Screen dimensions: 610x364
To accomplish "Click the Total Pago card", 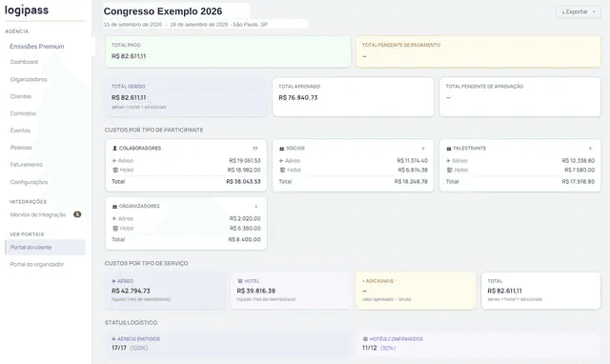I will pyautogui.click(x=228, y=52).
